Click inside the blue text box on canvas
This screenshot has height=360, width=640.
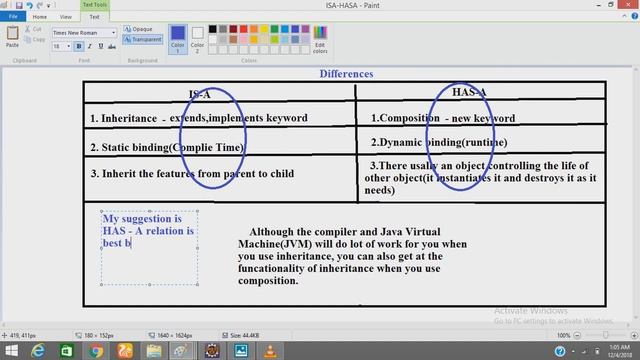(149, 248)
